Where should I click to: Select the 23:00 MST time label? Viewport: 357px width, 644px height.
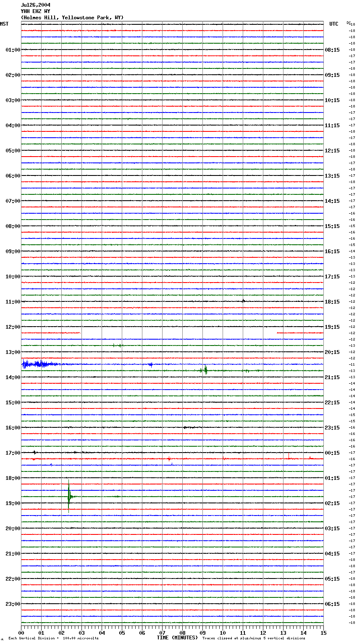[13, 604]
